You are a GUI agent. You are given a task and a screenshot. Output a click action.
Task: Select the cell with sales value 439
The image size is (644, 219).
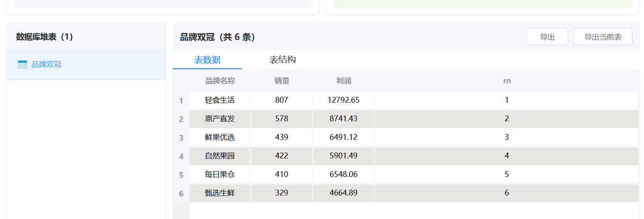tap(282, 137)
